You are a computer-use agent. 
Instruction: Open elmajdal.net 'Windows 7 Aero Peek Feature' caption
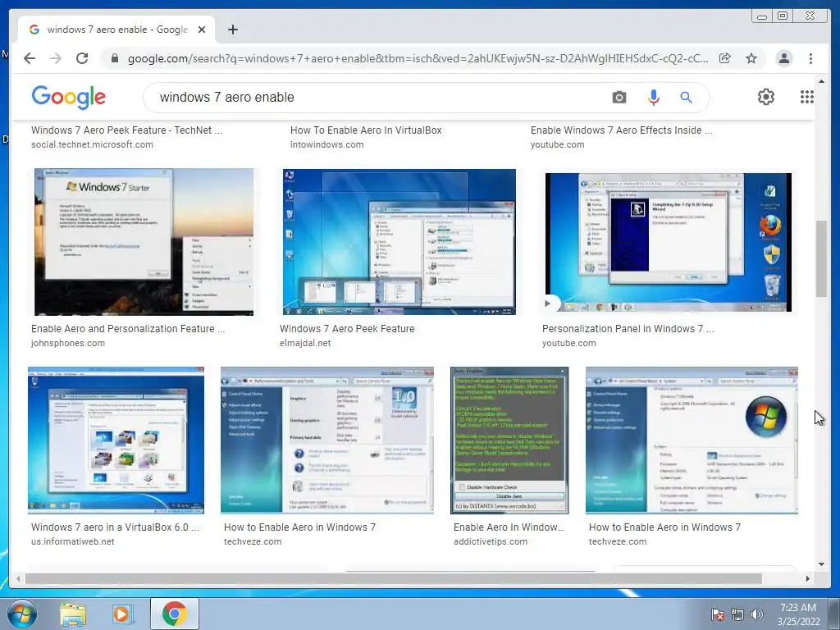(x=347, y=329)
